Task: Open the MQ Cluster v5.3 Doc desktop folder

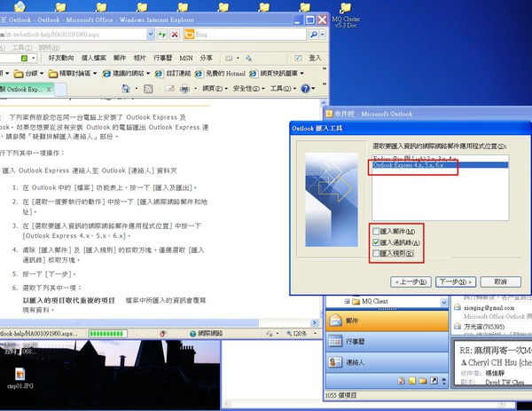Action: [x=346, y=15]
